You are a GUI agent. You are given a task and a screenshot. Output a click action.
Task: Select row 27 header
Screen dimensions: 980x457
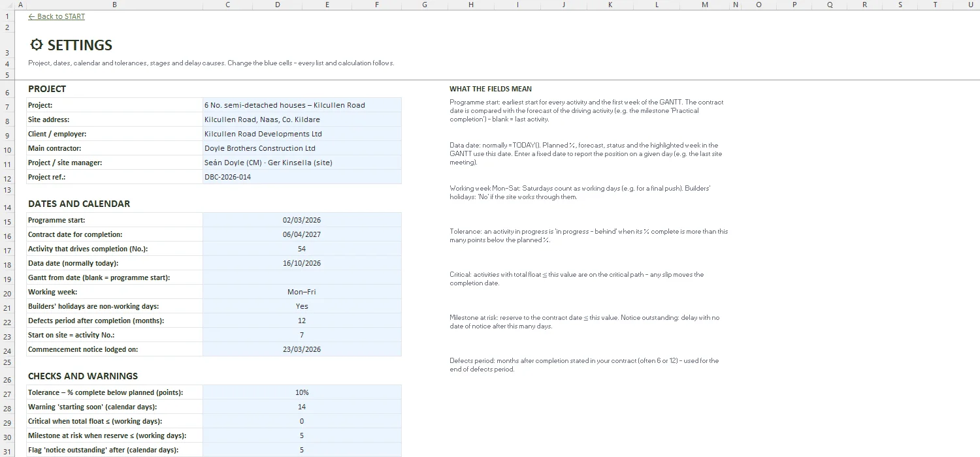pos(7,394)
